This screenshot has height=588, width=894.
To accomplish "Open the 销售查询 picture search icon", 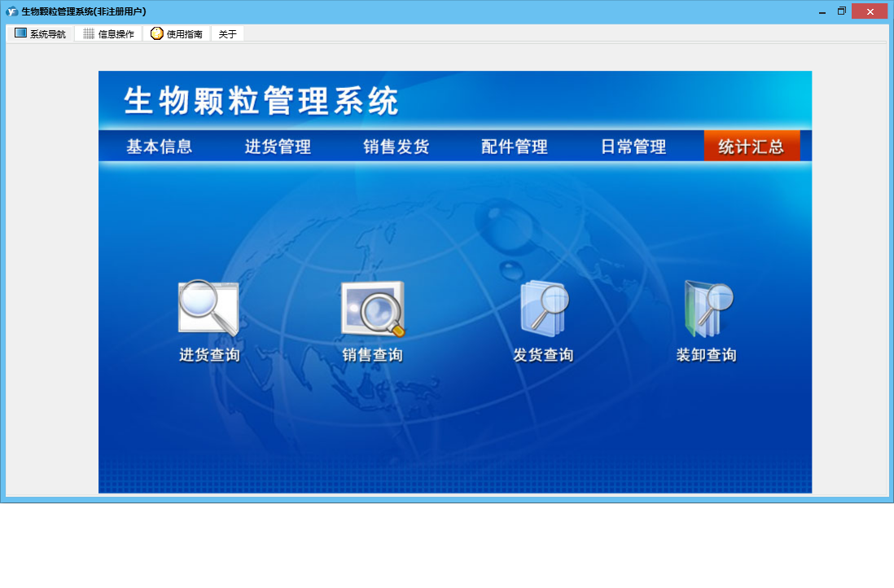I will click(x=372, y=309).
